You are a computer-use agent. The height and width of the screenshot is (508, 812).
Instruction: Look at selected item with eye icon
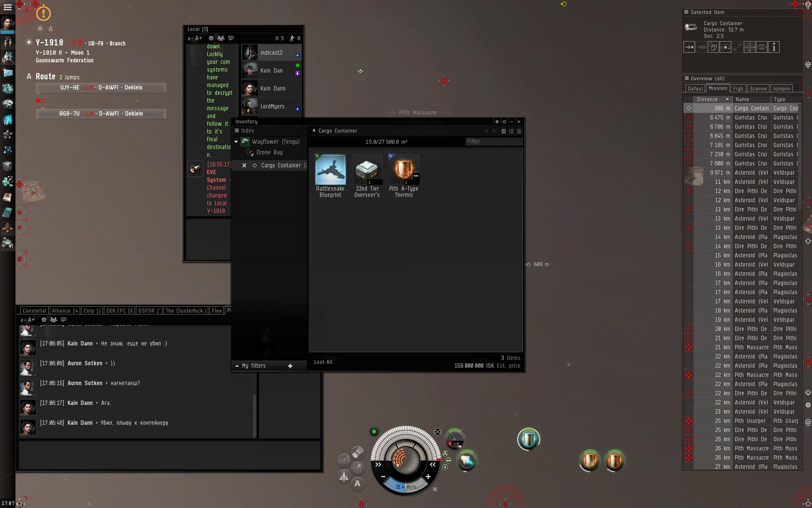point(762,47)
